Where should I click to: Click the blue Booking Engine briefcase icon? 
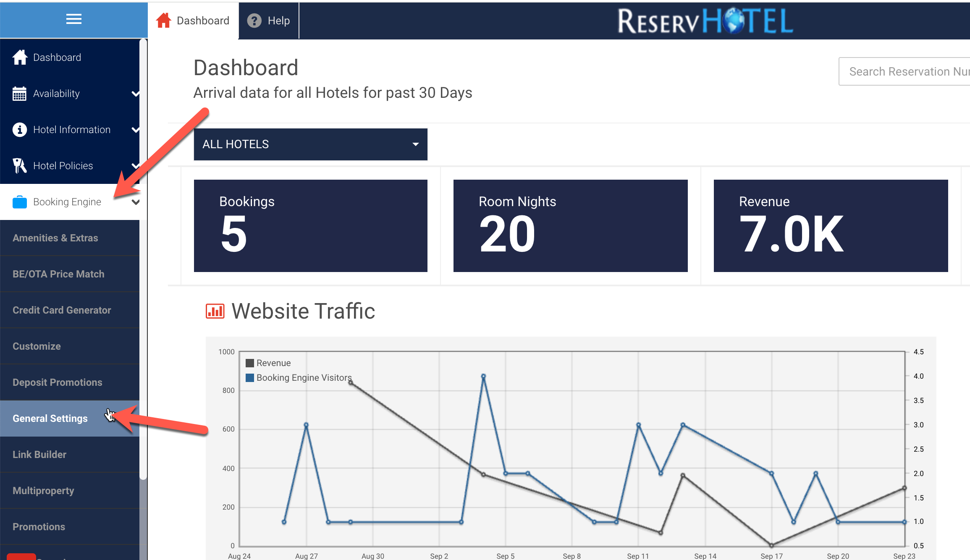pyautogui.click(x=19, y=202)
